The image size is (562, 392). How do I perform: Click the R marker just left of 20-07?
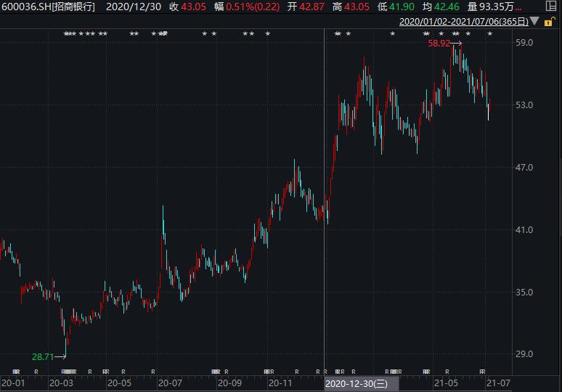click(153, 372)
